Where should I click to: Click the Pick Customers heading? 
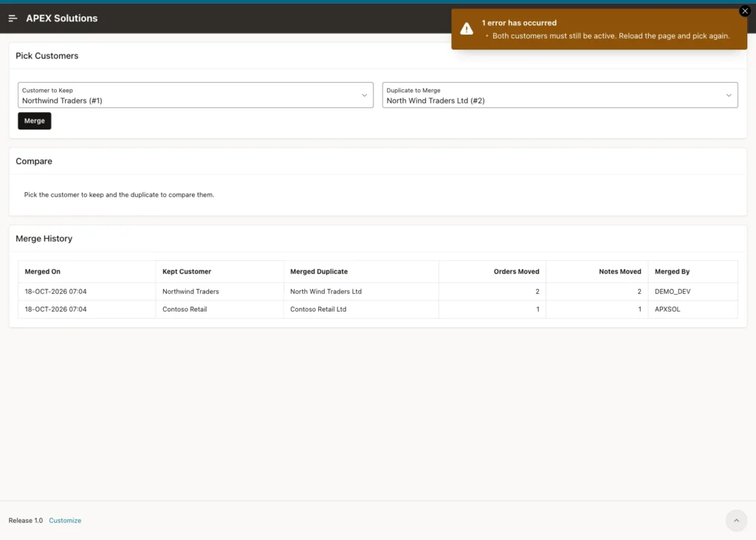click(x=47, y=56)
